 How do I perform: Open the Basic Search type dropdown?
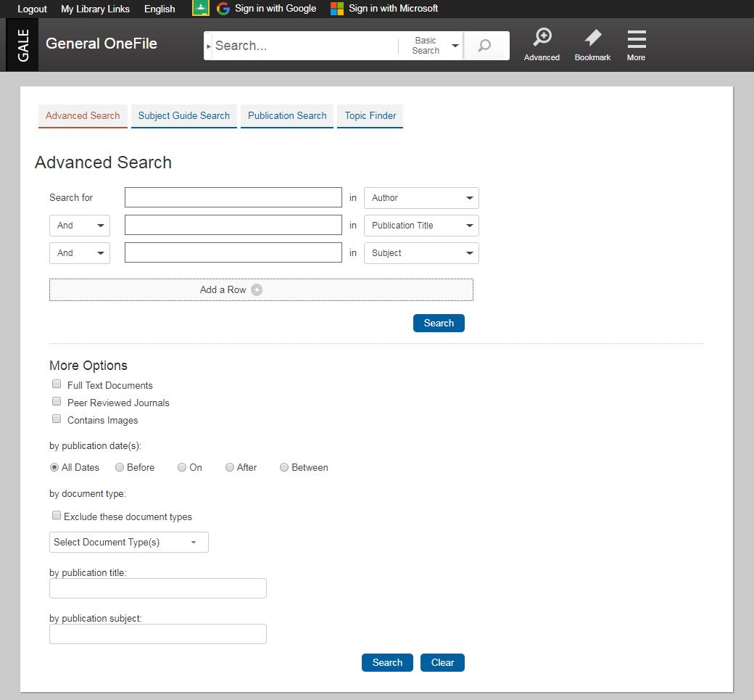pos(433,46)
